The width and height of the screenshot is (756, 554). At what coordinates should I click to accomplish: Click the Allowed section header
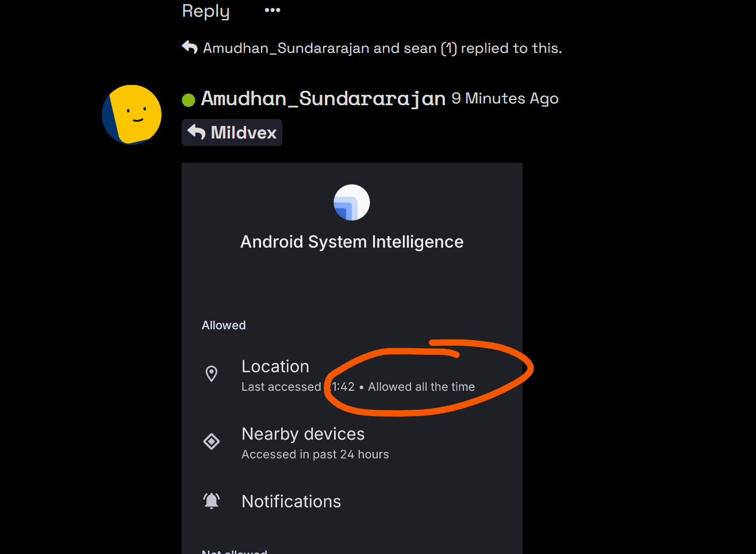(x=224, y=325)
